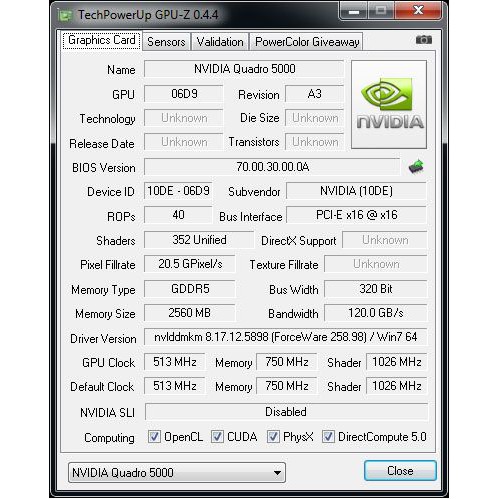Click the Default Clock row Shader 1026 MHz

(x=397, y=386)
